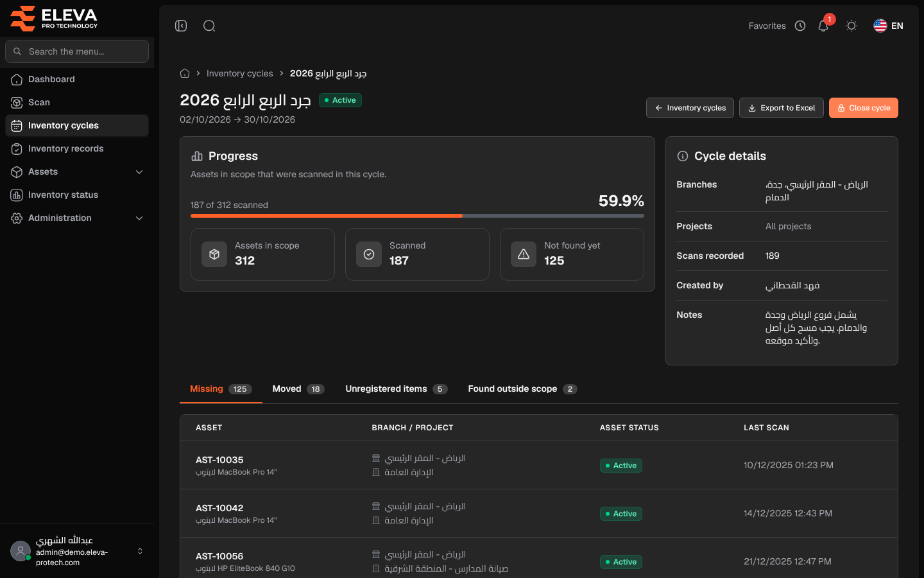Click the LAST SCAN column header
This screenshot has width=924, height=578.
[766, 428]
